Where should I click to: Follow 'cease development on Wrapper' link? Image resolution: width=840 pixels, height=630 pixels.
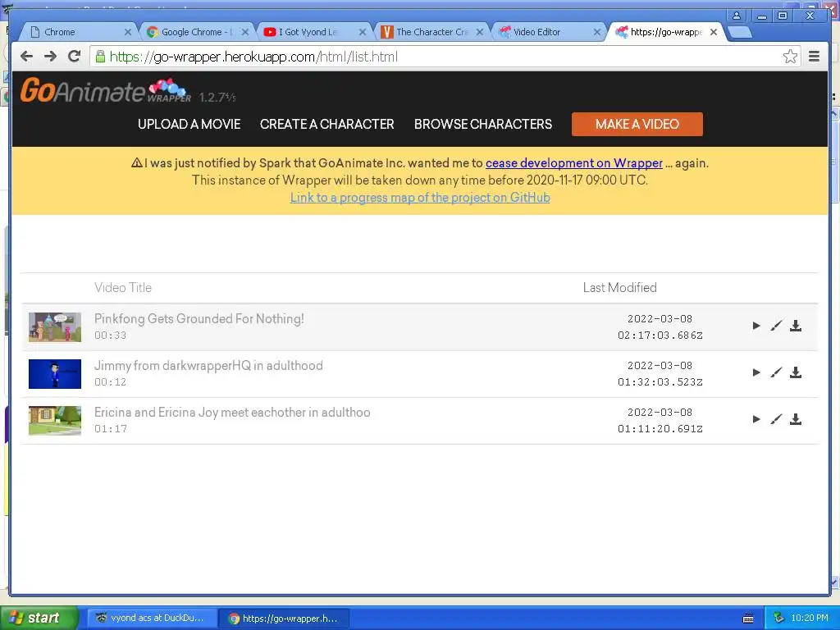coord(573,163)
